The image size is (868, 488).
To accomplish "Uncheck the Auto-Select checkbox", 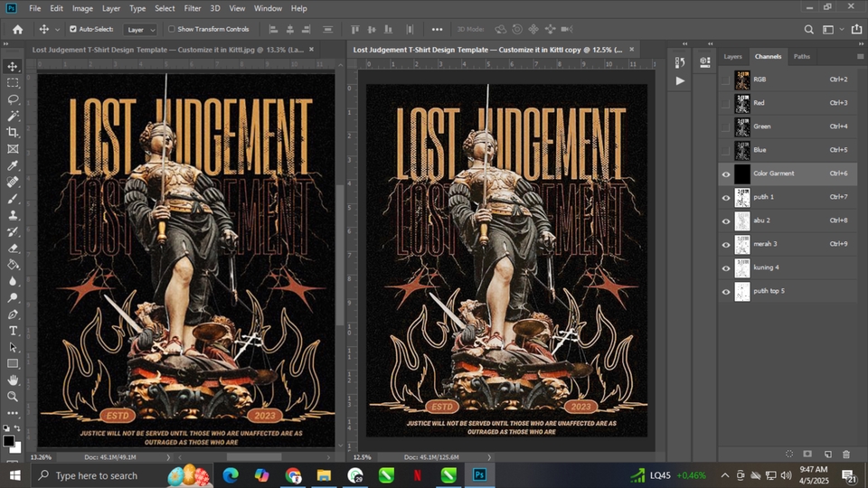I will (x=73, y=29).
